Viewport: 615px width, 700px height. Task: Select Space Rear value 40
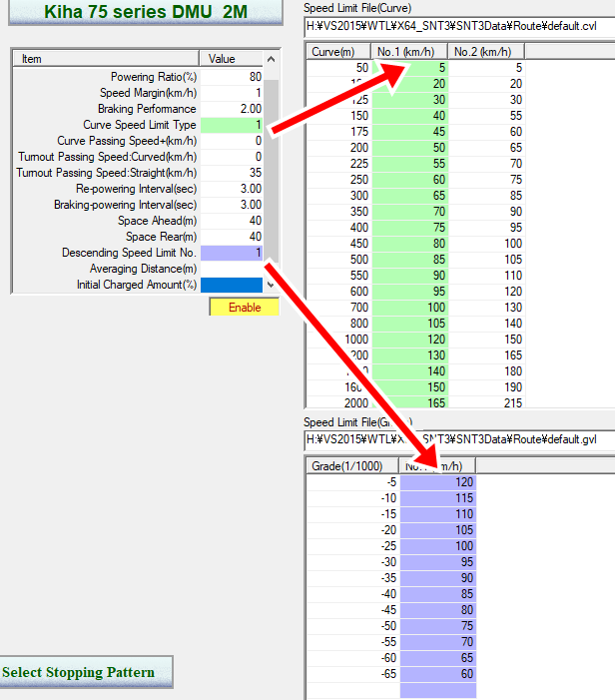(x=232, y=237)
